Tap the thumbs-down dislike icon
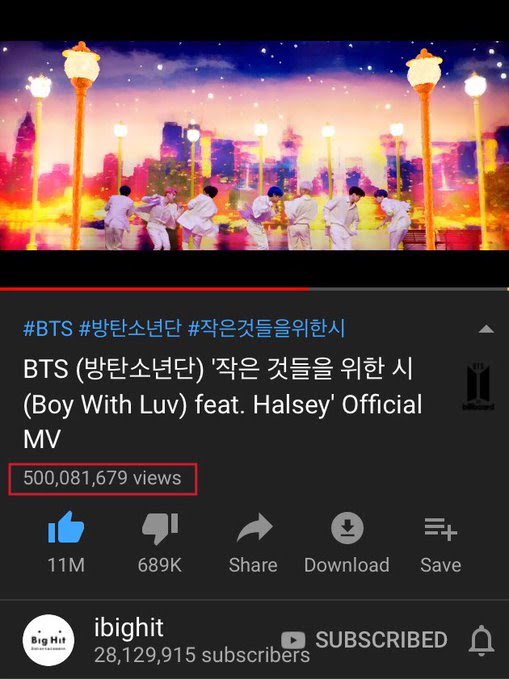The width and height of the screenshot is (509, 679). (160, 528)
